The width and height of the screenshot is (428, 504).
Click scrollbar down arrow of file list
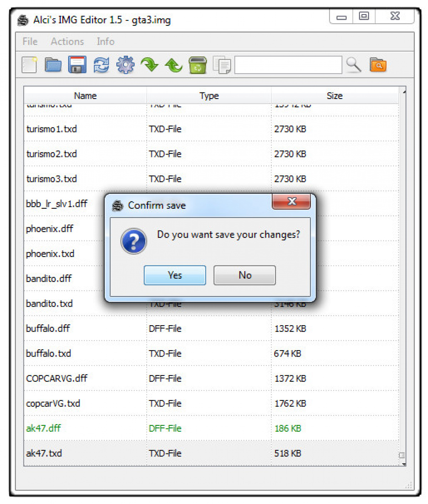point(403,464)
